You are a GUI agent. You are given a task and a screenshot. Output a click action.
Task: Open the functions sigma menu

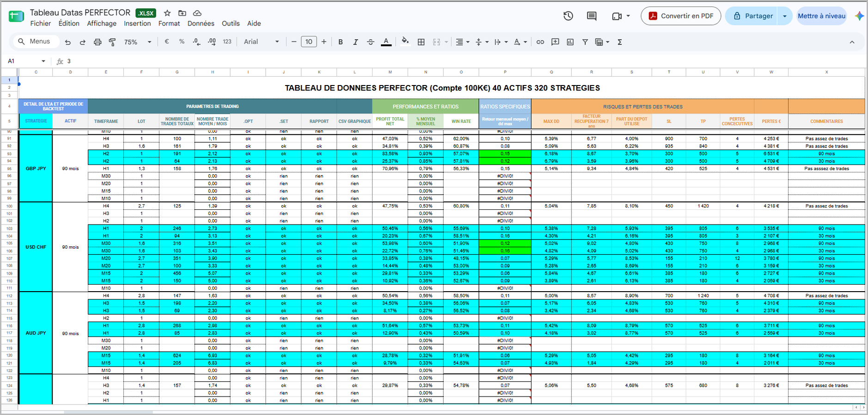tap(620, 42)
